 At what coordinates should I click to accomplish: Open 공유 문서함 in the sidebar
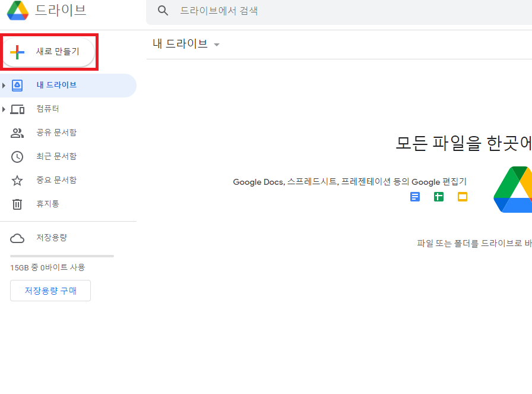click(68, 133)
